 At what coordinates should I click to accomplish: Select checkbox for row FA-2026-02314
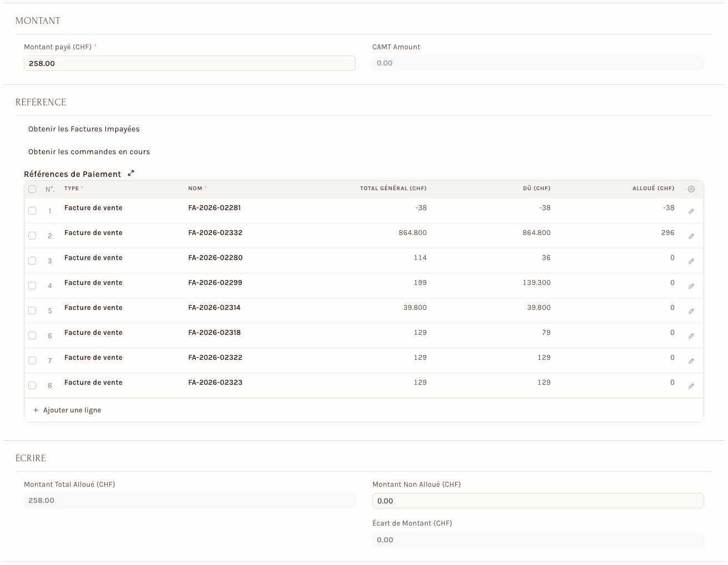tap(32, 311)
